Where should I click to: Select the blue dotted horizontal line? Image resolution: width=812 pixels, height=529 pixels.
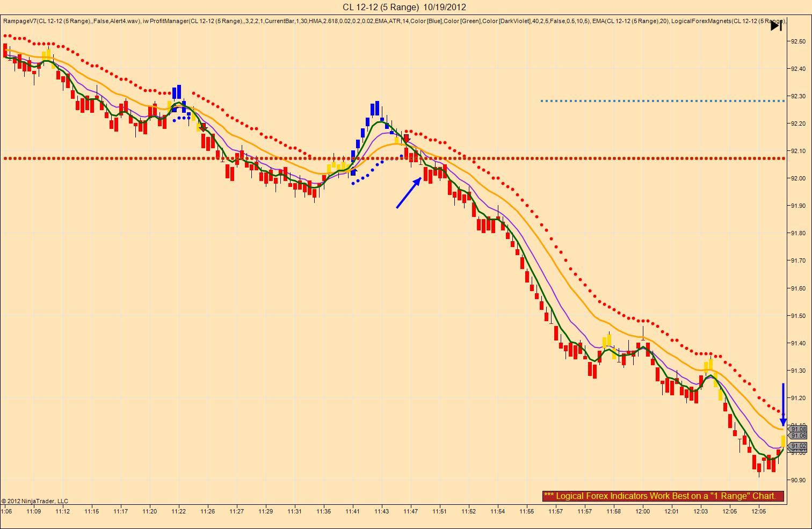tap(663, 100)
